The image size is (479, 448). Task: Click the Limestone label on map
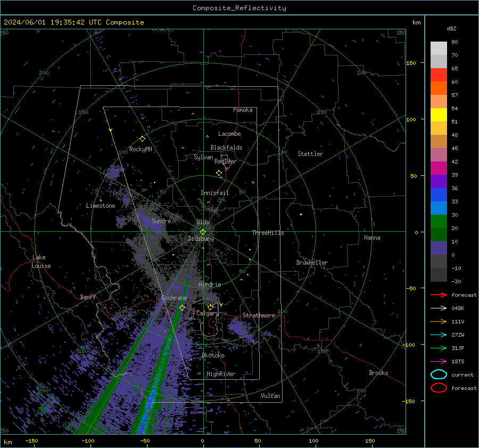[101, 206]
